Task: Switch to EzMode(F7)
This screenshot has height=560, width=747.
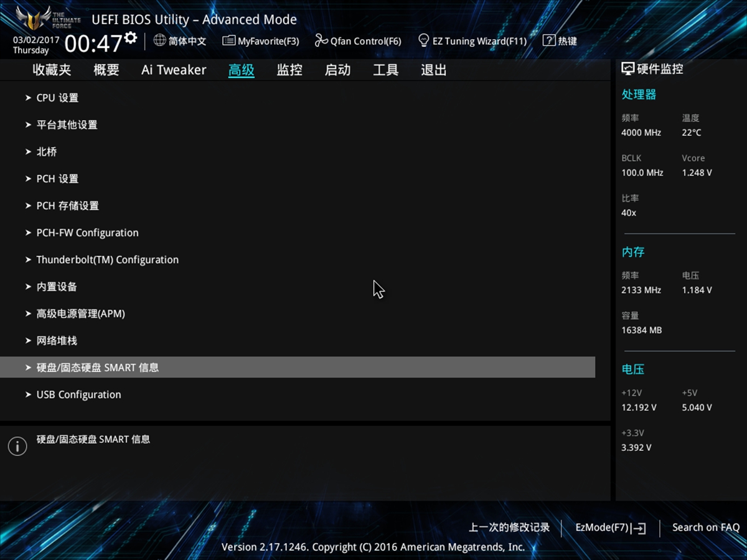Action: coord(602,528)
